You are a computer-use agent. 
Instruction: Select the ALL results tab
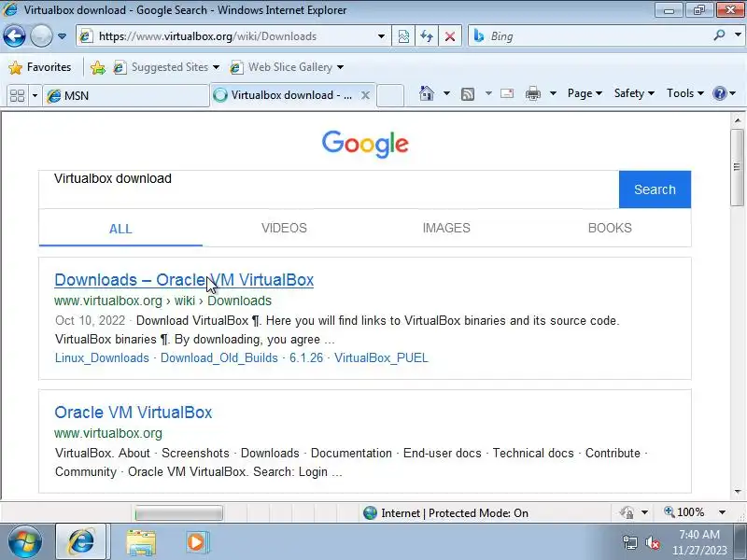(x=120, y=229)
